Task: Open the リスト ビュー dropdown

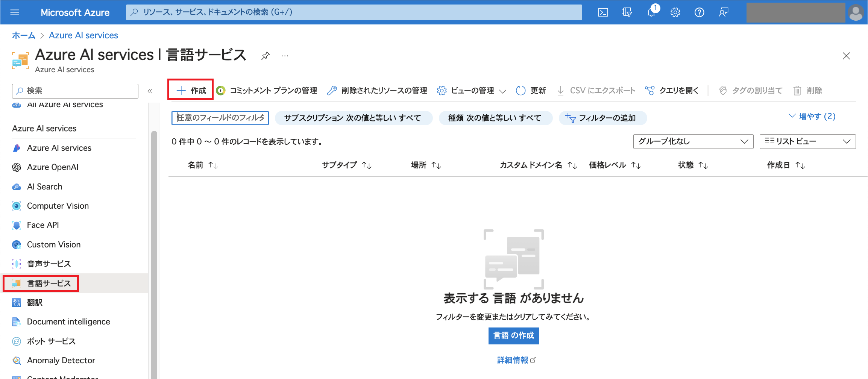Action: point(807,141)
